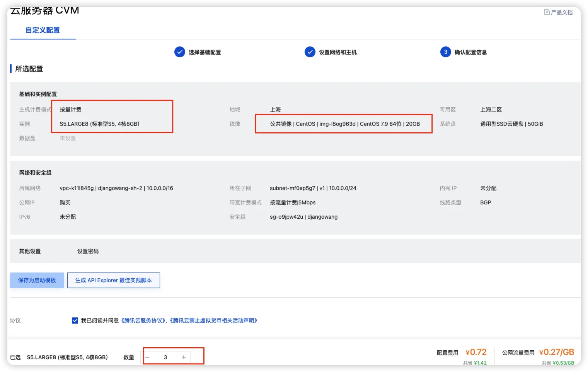Open the 腾讯云禁止虚拟货币相关活动声明 link
The image size is (588, 372).
[x=213, y=321]
